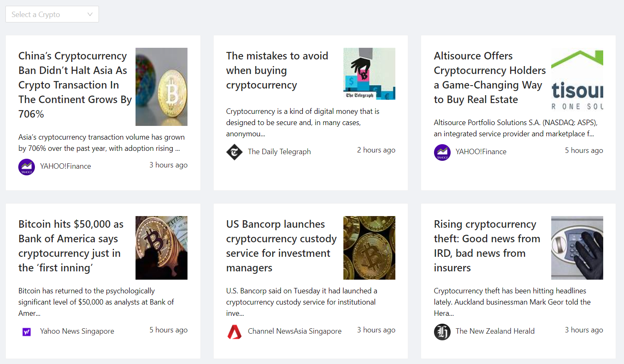Click the Yahoo News Singapore icon

(x=27, y=332)
